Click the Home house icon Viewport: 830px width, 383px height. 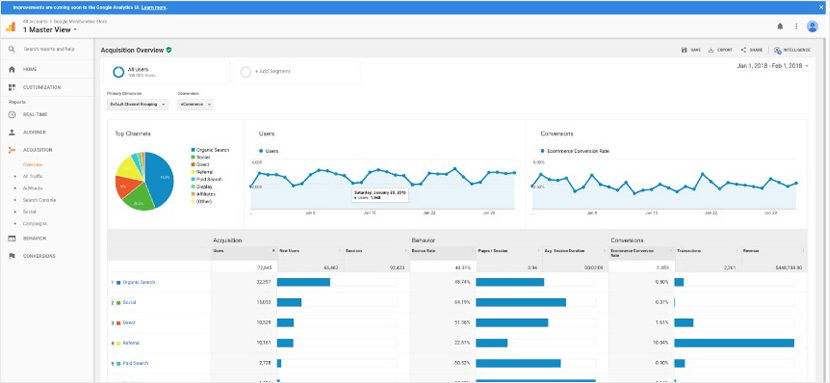[x=12, y=69]
